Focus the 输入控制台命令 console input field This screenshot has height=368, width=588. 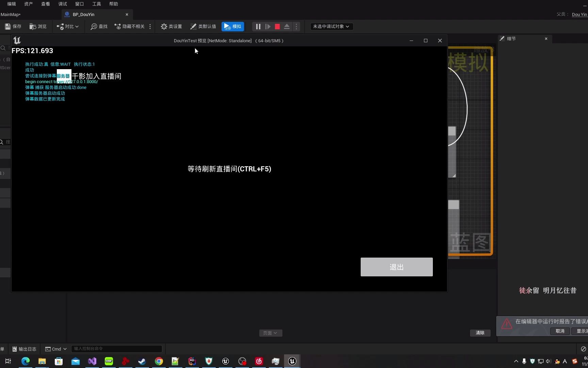(x=116, y=349)
